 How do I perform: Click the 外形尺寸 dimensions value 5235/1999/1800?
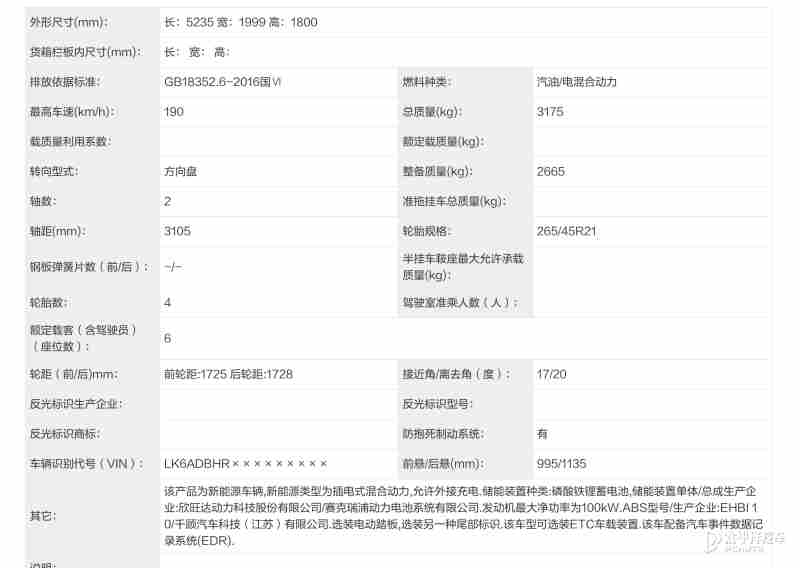[241, 22]
